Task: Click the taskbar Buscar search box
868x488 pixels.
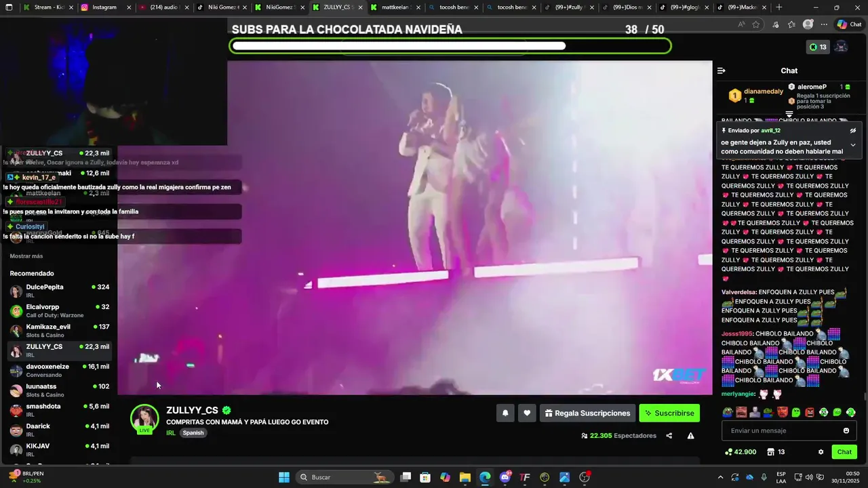Action: click(344, 477)
